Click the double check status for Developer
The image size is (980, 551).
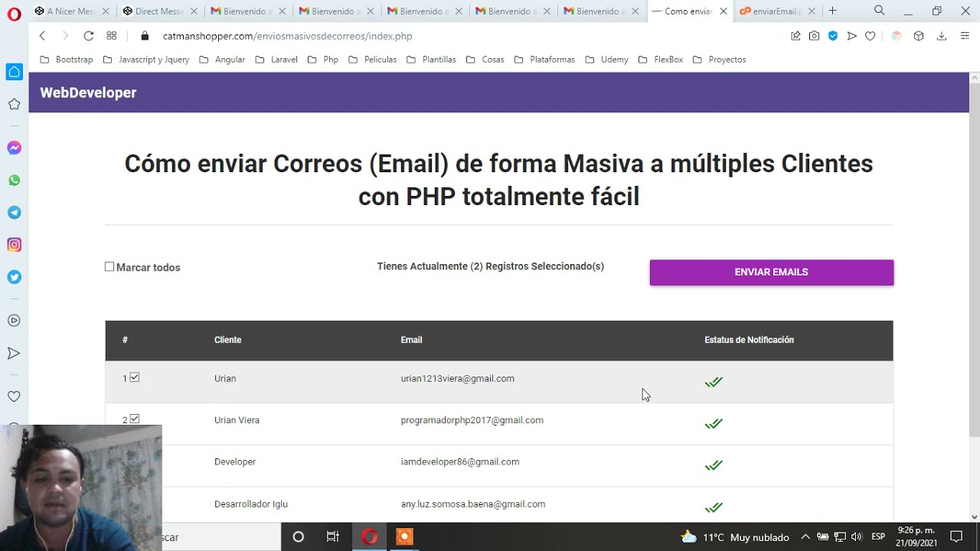point(714,465)
